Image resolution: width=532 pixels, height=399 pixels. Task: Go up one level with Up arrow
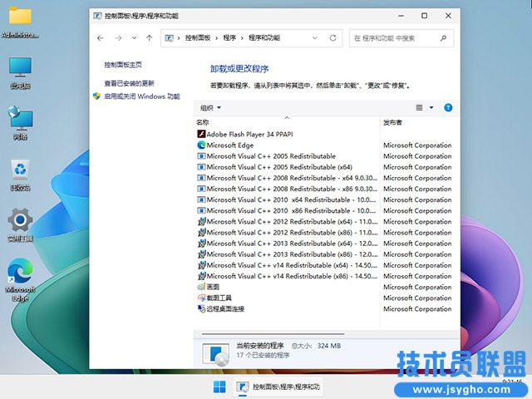[x=150, y=38]
